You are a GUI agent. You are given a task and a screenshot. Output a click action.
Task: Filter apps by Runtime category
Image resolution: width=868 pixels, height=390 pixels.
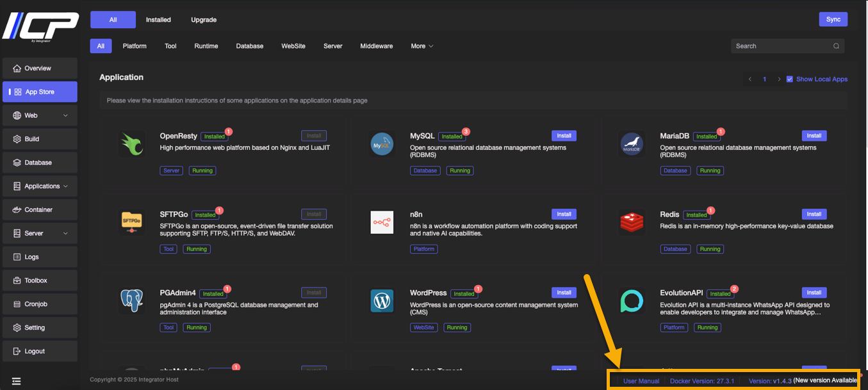point(206,46)
